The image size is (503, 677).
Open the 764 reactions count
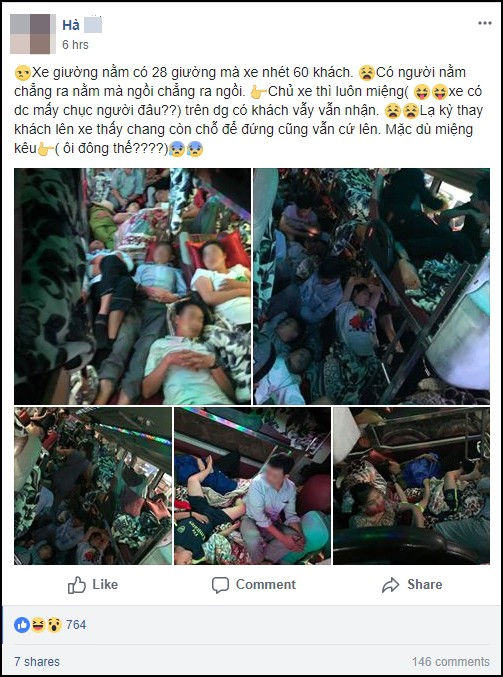pyautogui.click(x=76, y=624)
